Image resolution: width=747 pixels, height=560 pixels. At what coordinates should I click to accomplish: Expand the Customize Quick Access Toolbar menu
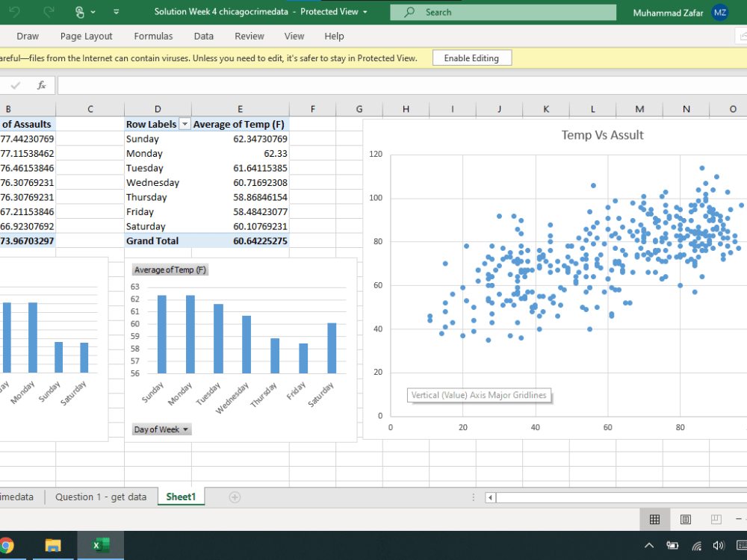coord(116,11)
